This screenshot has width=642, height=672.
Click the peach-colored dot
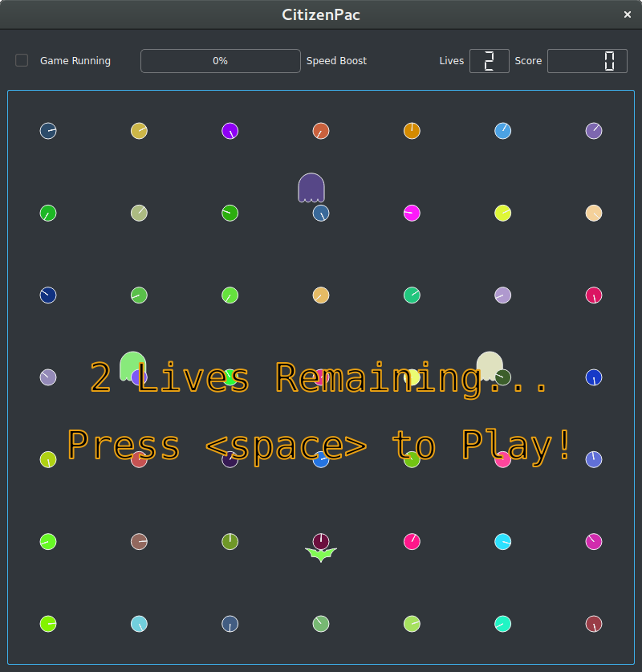coord(594,213)
